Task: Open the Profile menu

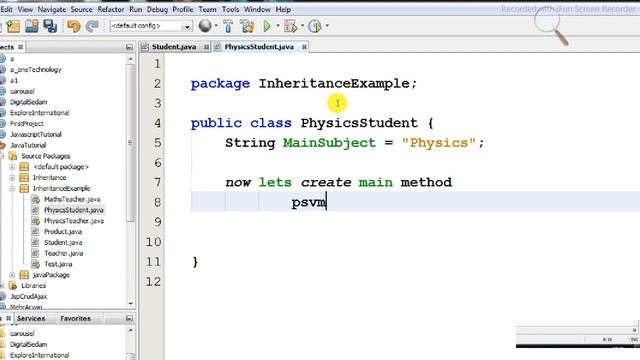Action: (182, 9)
